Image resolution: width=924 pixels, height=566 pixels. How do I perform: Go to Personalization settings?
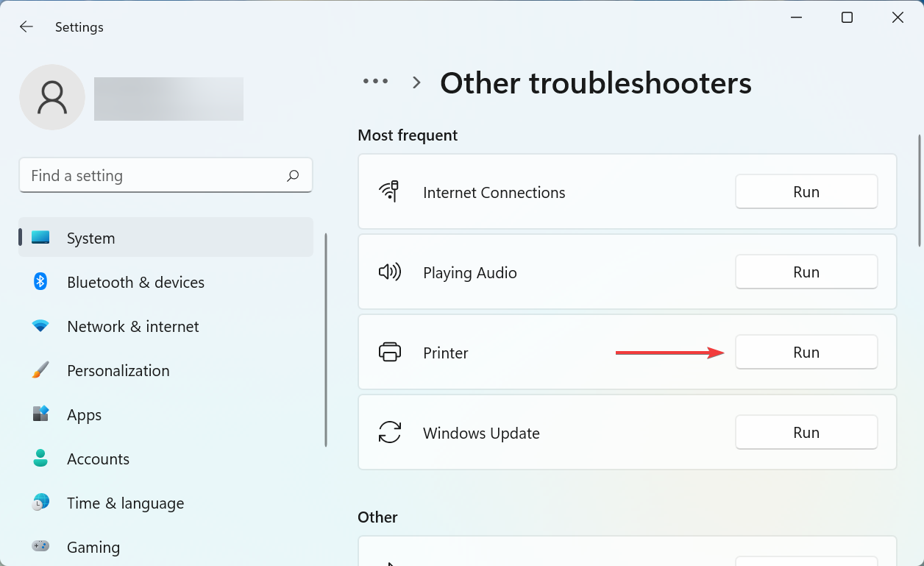click(166, 370)
